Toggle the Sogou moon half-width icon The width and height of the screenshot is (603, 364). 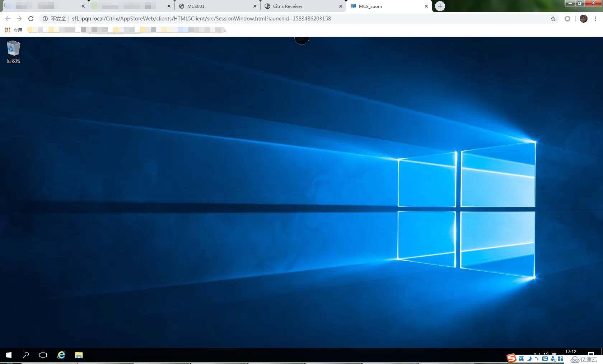(529, 359)
